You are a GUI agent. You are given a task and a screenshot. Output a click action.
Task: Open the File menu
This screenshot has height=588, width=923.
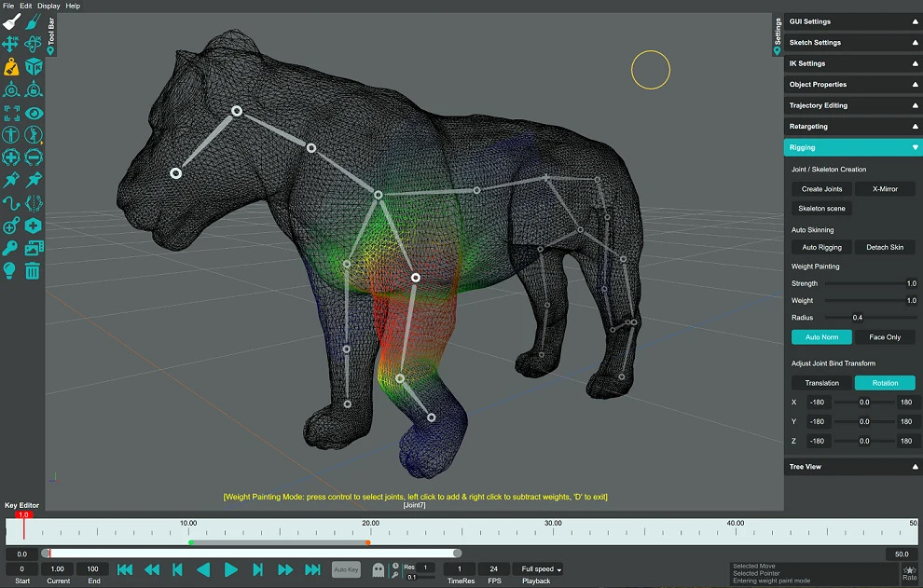point(8,6)
